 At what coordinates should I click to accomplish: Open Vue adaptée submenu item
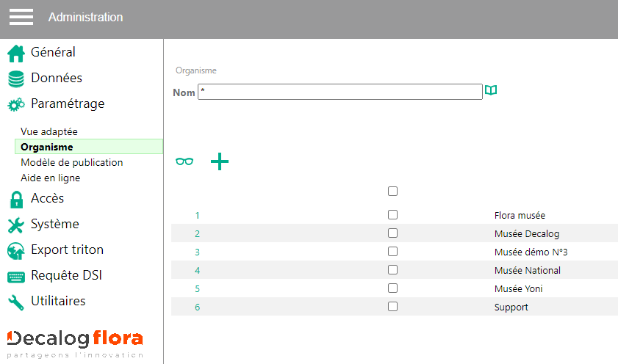[49, 131]
